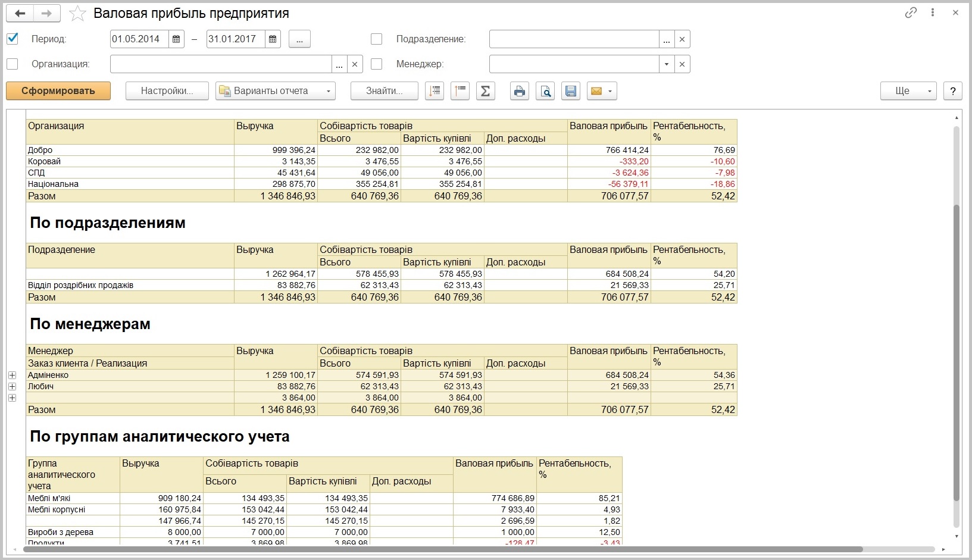
Task: Click the Подразделение input field
Action: [574, 39]
